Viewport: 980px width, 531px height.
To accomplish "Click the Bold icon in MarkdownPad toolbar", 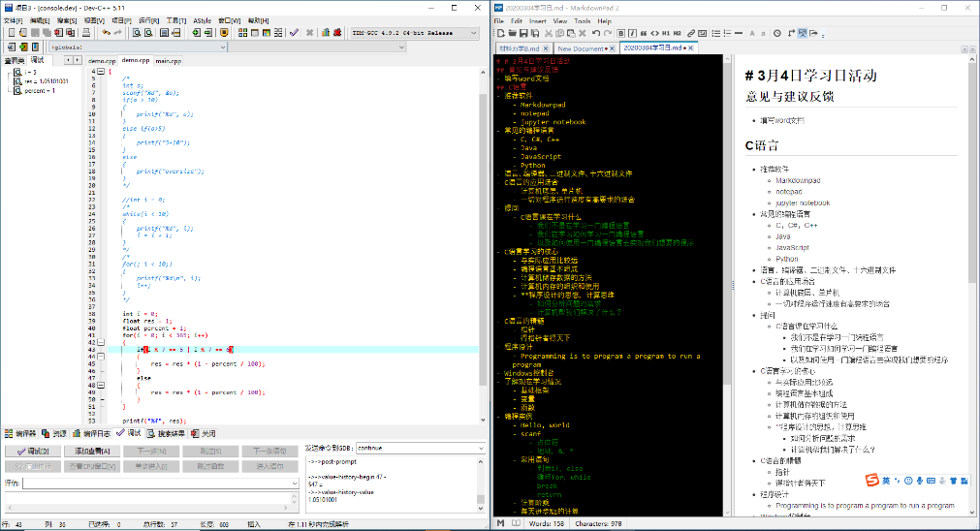I will click(621, 33).
